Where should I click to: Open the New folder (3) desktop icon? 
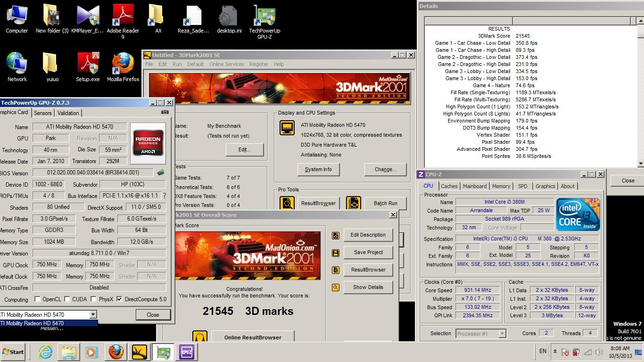(52, 19)
